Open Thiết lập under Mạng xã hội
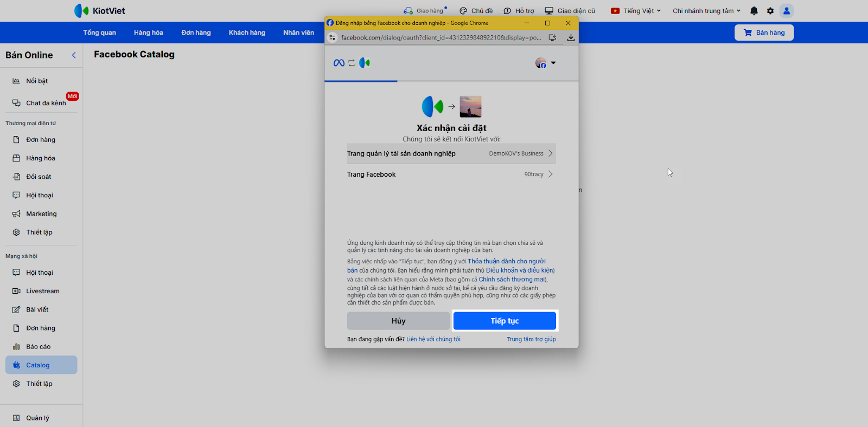This screenshot has height=427, width=868. (x=41, y=383)
